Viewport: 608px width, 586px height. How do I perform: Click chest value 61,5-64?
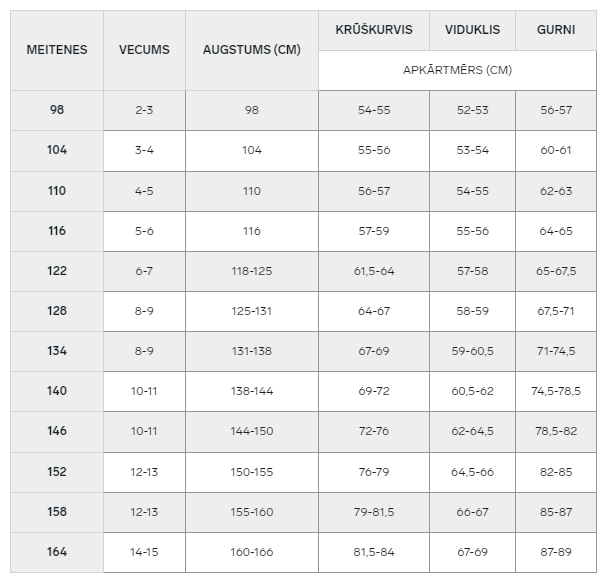[374, 271]
